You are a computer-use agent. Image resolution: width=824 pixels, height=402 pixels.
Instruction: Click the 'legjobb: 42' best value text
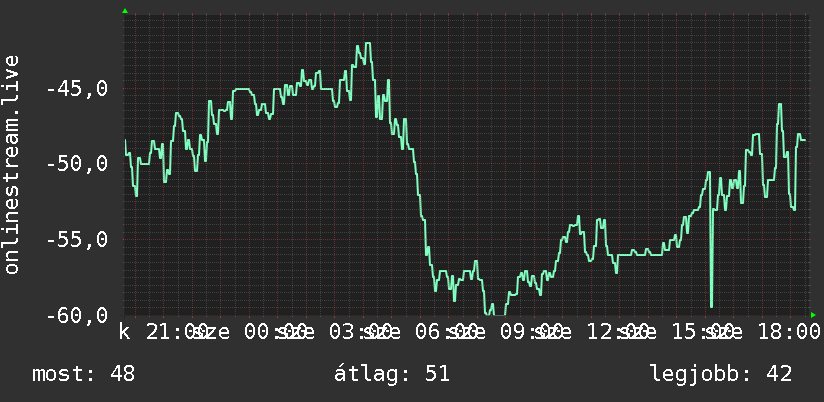coord(721,374)
